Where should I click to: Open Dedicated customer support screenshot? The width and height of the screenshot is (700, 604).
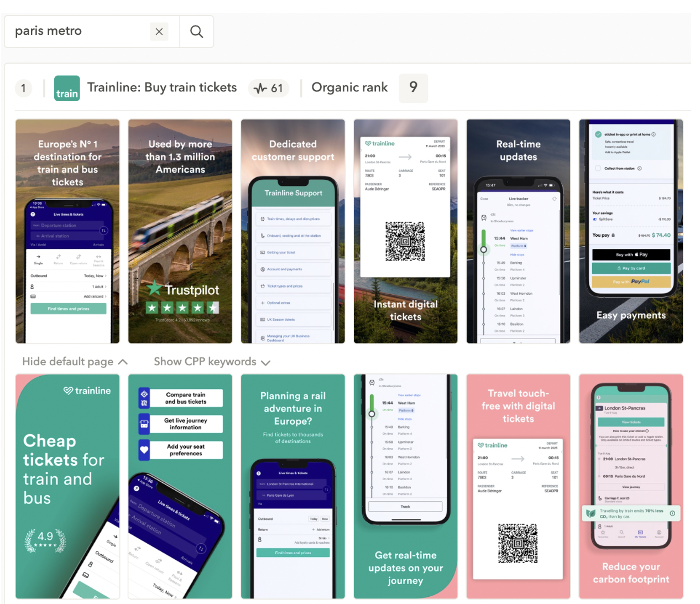point(293,231)
